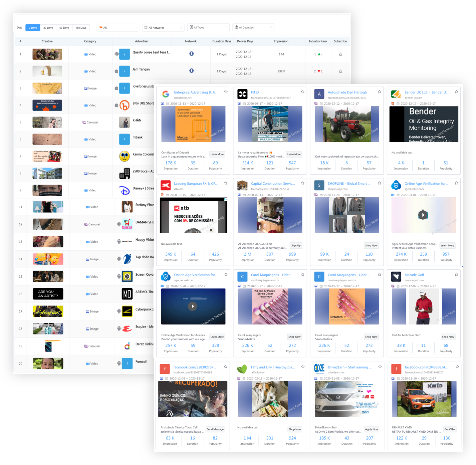This screenshot has width=476, height=465.
Task: Click the xtb logo icon on Leading European card
Action: 166,185
